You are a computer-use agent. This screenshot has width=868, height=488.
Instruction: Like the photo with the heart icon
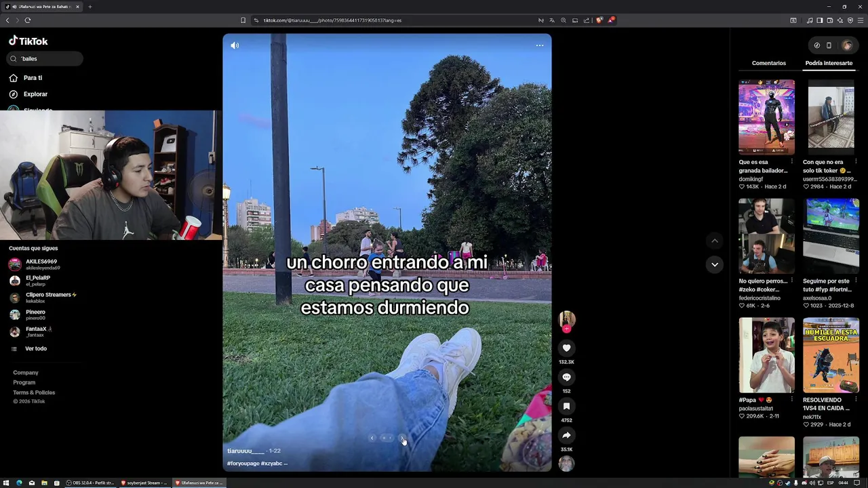pos(566,348)
